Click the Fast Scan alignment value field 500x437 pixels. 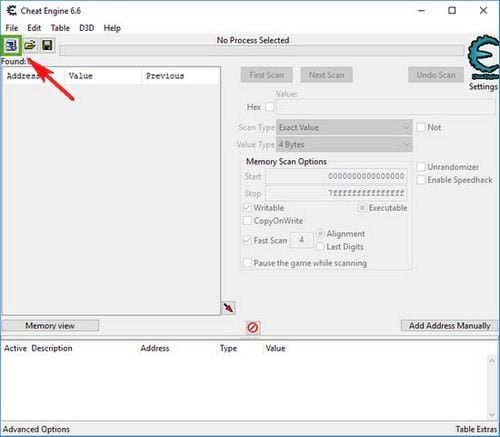click(302, 240)
